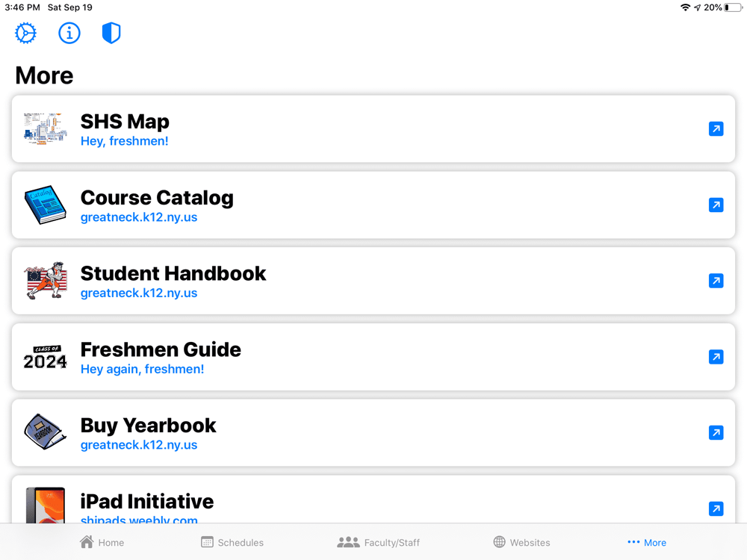Switch to the Home tab
Viewport: 747px width, 560px height.
coord(102,542)
